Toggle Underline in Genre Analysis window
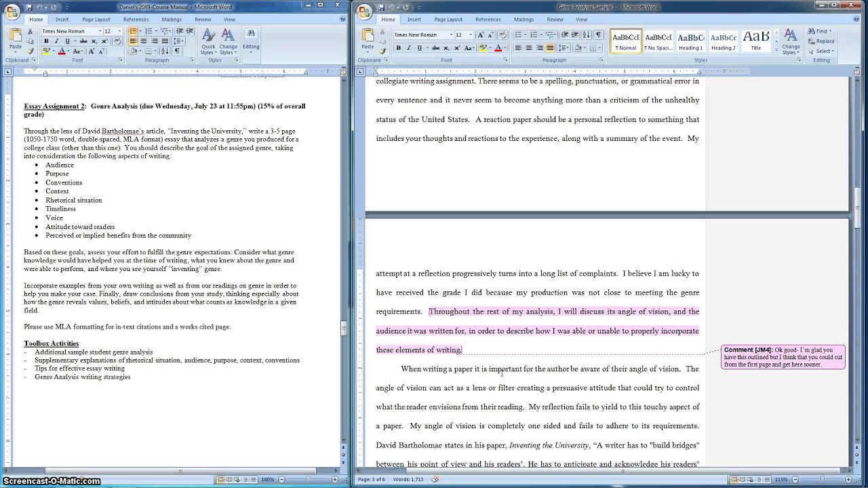The height and width of the screenshot is (488, 868). pyautogui.click(x=419, y=48)
